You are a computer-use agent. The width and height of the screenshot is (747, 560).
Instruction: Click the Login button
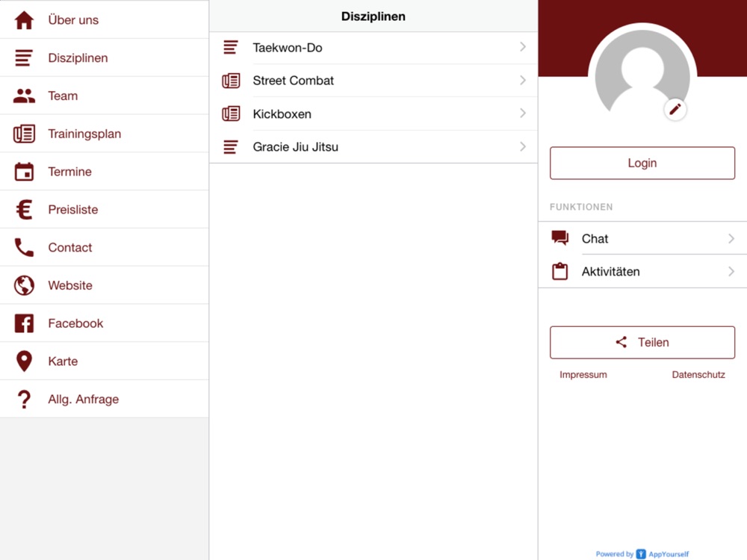(642, 163)
